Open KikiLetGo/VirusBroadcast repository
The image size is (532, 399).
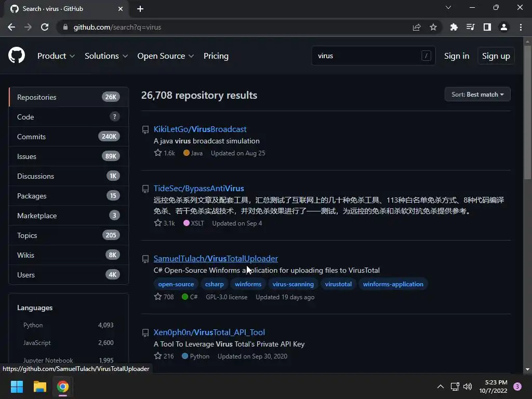[x=200, y=129]
